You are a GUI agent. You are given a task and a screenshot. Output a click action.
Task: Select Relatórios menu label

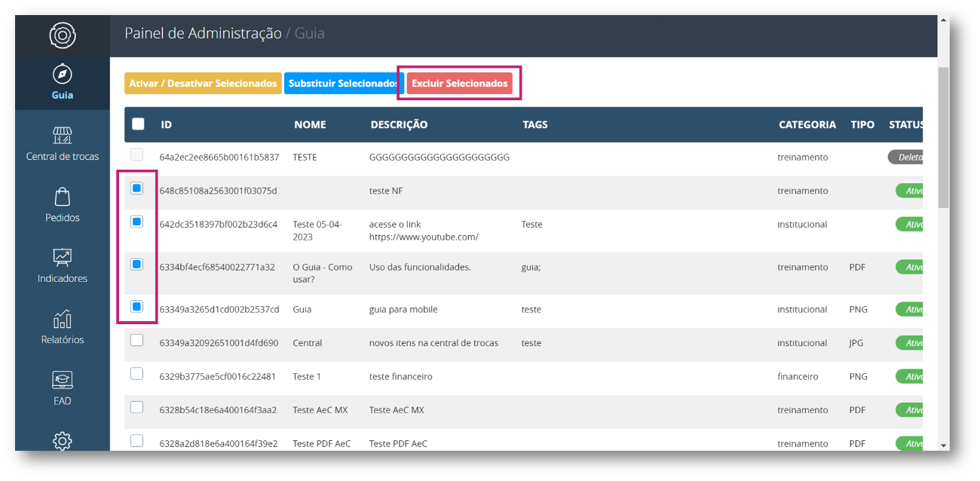tap(63, 340)
